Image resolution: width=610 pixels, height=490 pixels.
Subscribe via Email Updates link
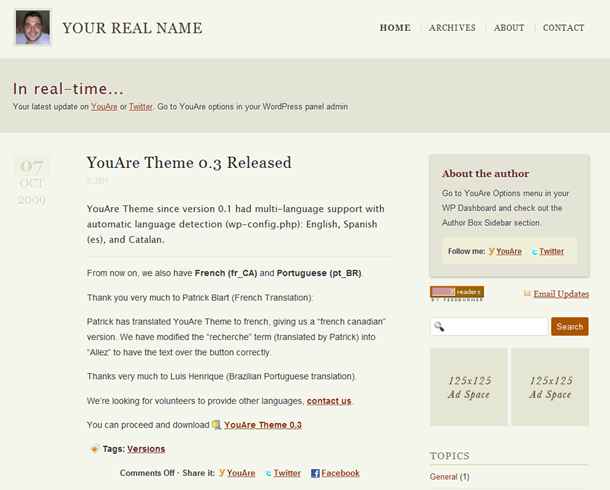561,294
